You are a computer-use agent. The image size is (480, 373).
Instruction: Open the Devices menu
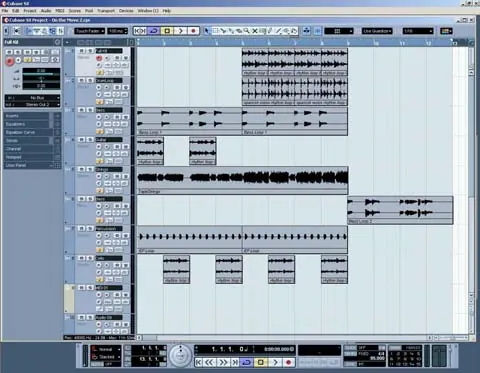(126, 11)
